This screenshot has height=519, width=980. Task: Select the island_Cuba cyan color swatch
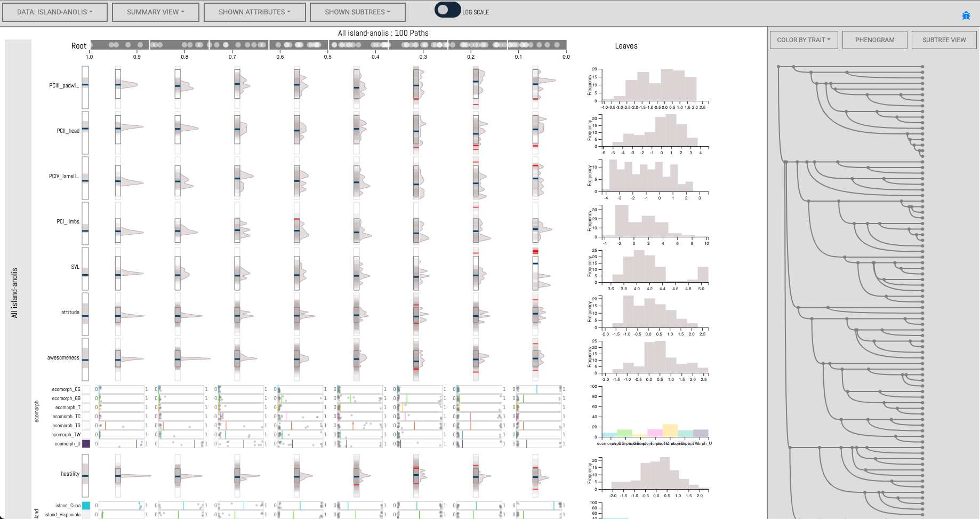86,506
